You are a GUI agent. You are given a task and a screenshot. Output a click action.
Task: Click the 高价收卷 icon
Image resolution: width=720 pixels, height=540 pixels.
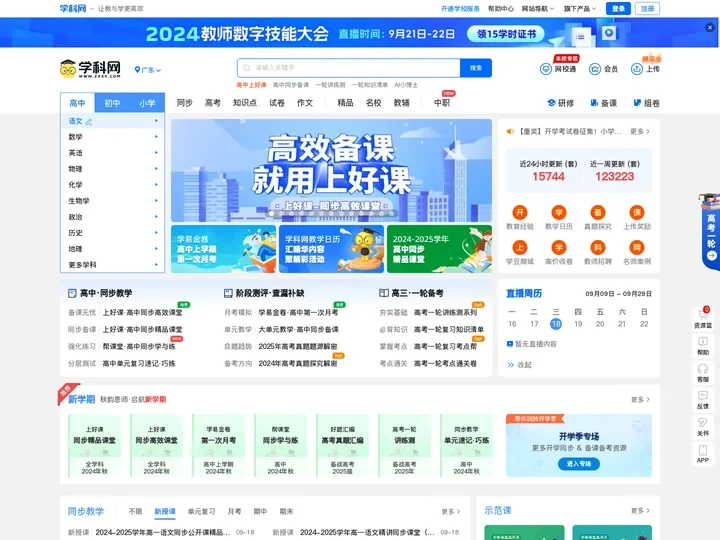point(559,248)
